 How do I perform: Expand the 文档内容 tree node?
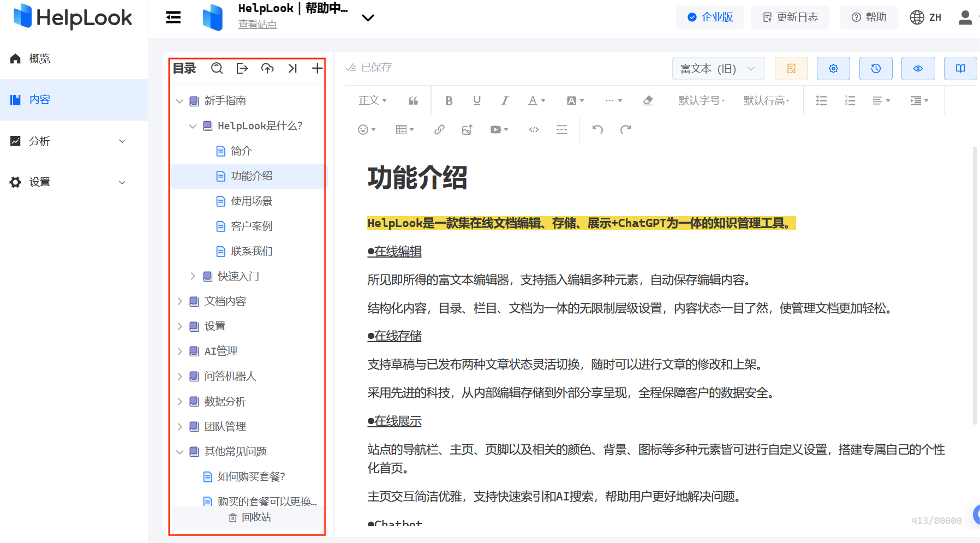[x=180, y=301]
